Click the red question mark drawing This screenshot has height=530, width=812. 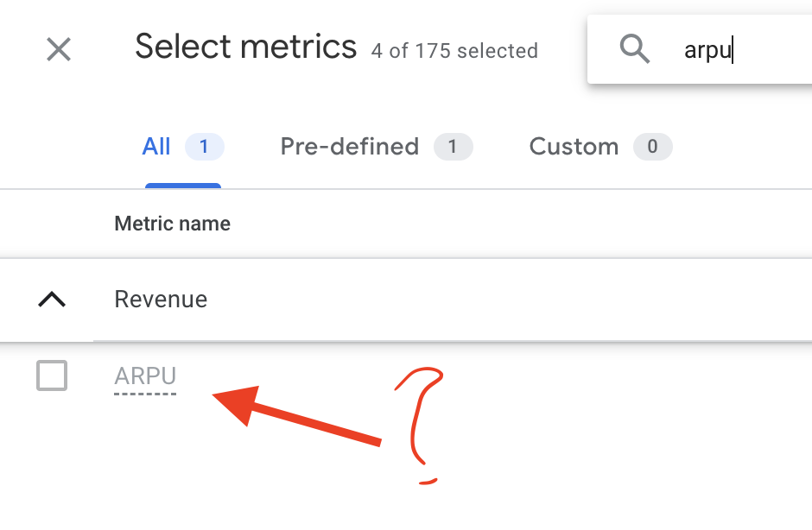421,426
